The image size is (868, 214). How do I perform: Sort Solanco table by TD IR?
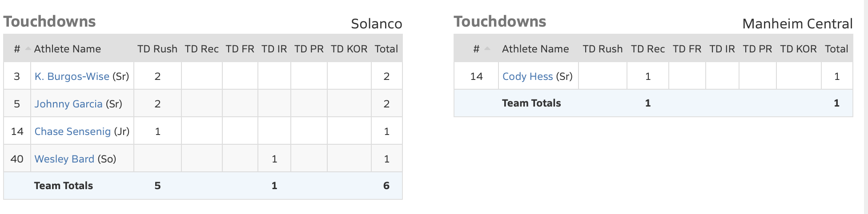[274, 49]
